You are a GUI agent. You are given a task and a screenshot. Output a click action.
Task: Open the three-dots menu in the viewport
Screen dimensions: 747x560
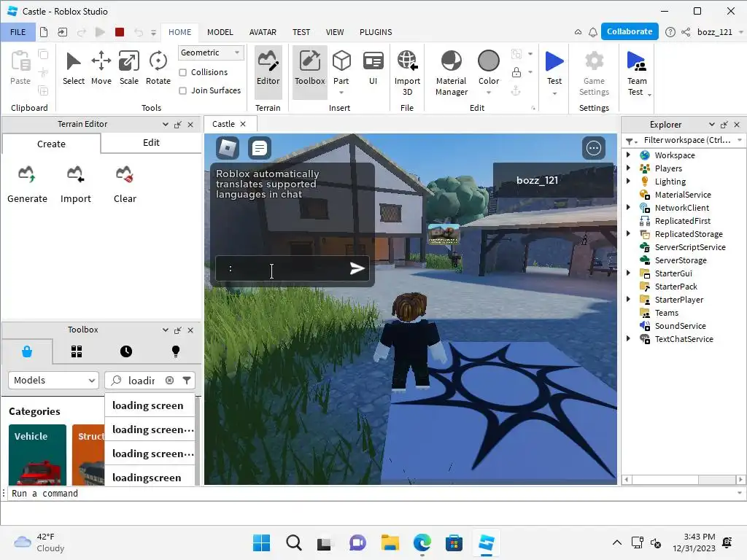tap(594, 148)
